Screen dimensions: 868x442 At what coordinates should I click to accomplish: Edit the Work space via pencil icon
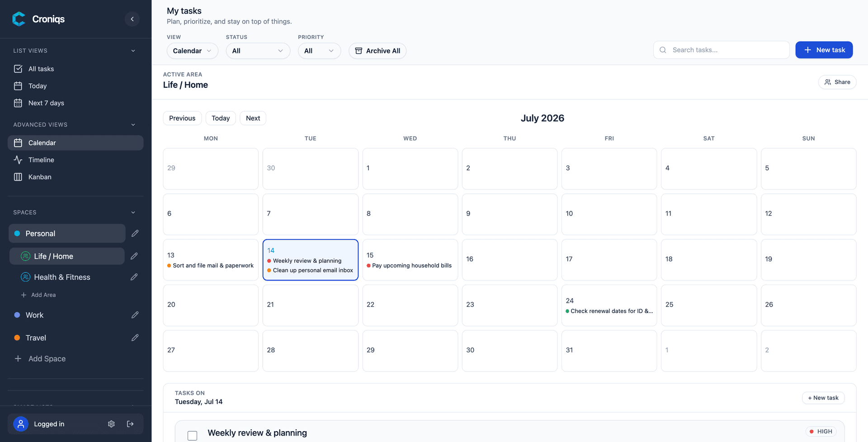(x=135, y=315)
